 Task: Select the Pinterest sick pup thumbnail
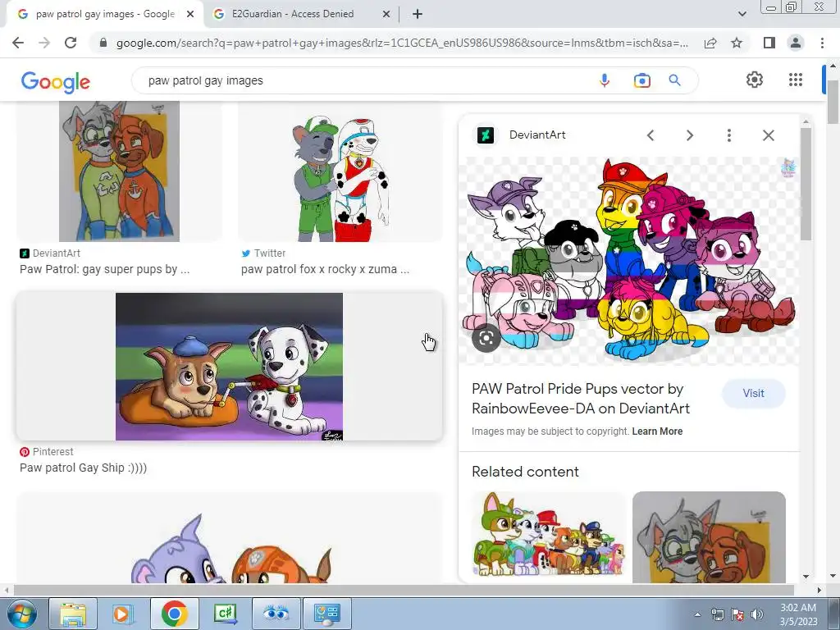click(x=230, y=367)
